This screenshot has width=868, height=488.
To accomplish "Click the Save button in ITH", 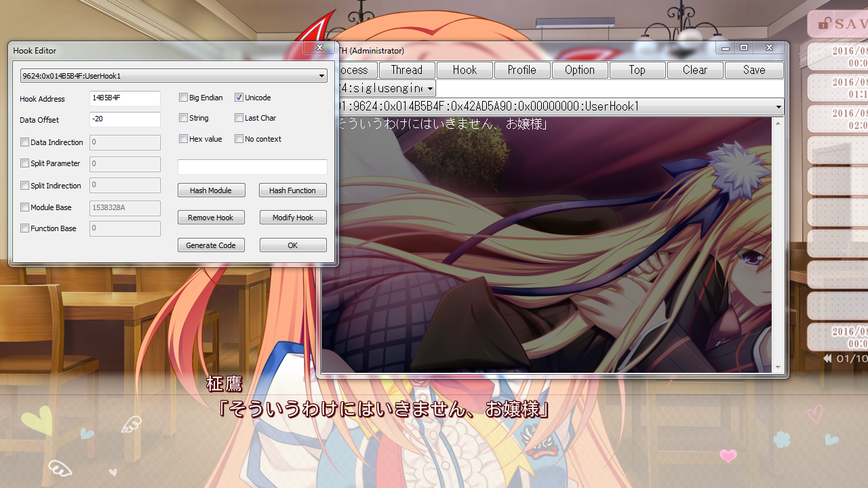I will (x=754, y=70).
